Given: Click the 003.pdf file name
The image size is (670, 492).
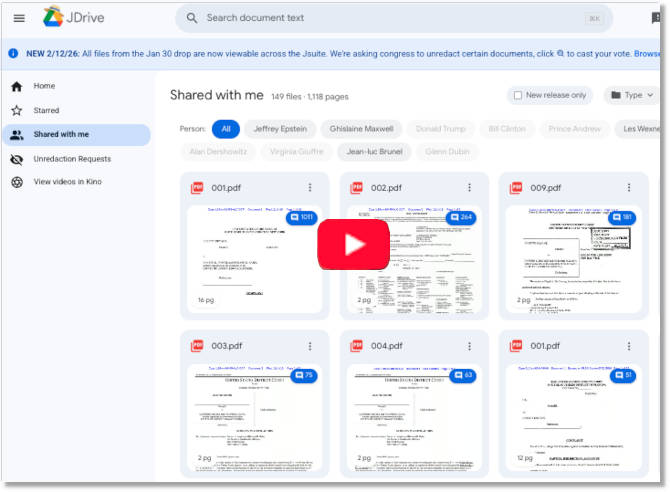Looking at the screenshot, I should tap(227, 346).
